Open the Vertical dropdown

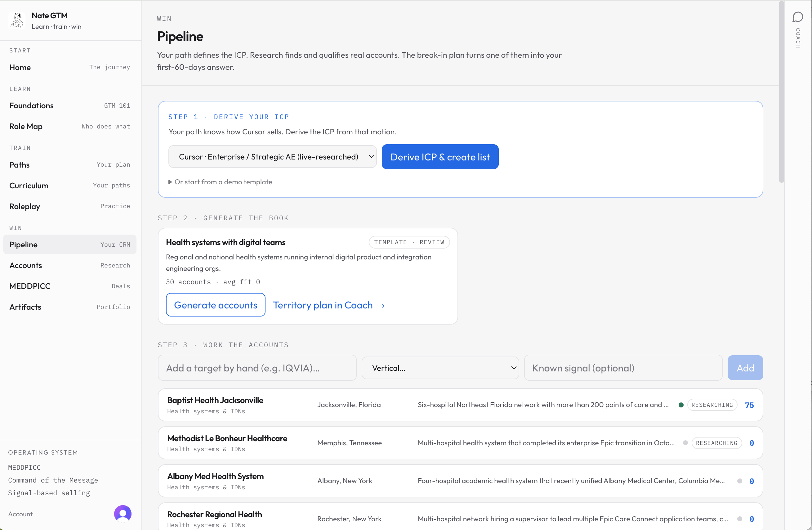[440, 368]
